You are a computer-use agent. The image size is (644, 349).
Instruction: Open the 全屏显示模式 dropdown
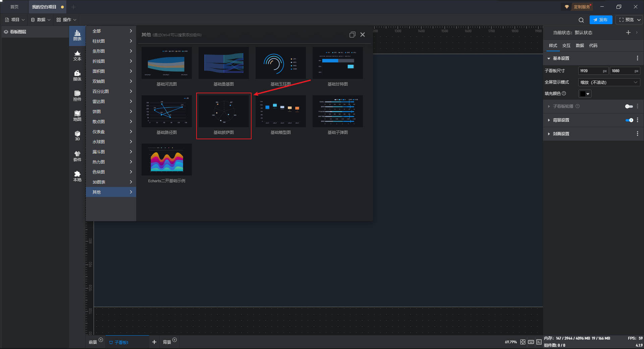point(609,83)
